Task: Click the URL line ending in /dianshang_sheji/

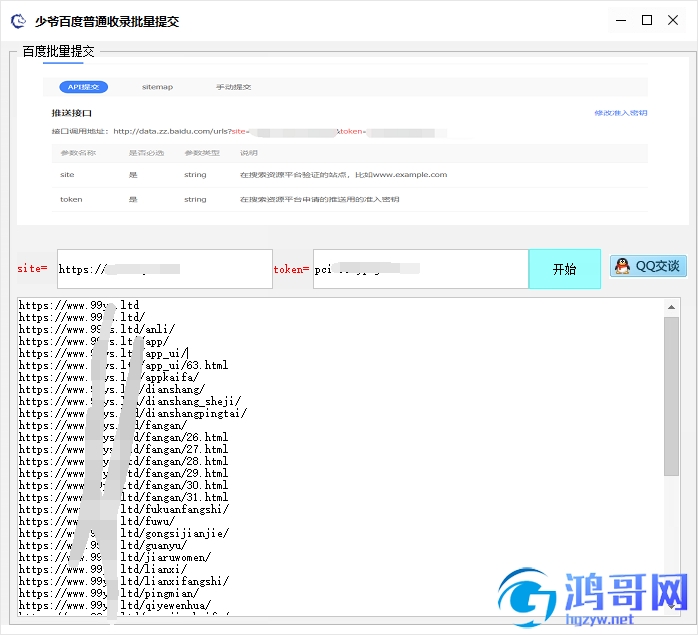Action: 130,402
